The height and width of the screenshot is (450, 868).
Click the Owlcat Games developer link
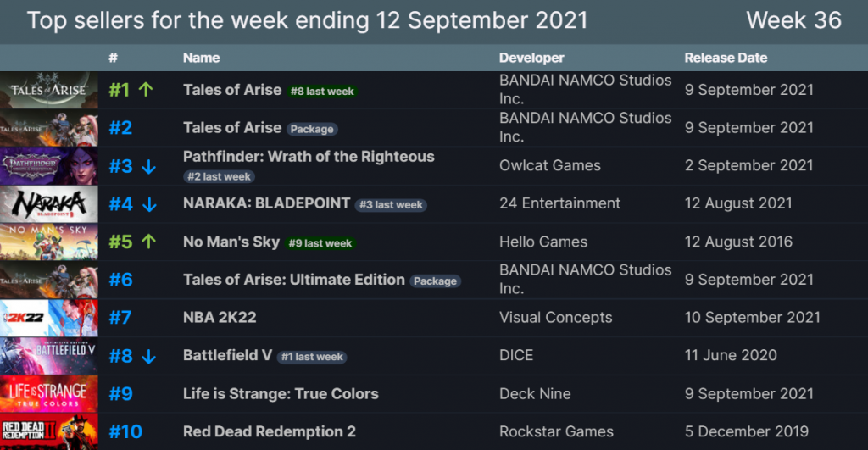click(x=550, y=166)
